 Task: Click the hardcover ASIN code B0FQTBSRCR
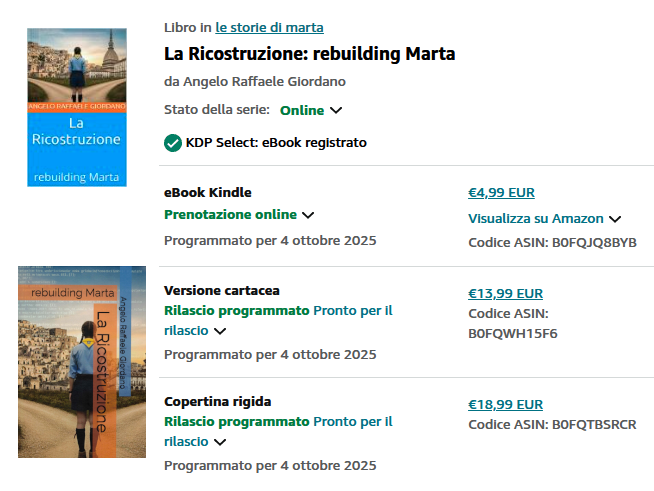point(594,425)
